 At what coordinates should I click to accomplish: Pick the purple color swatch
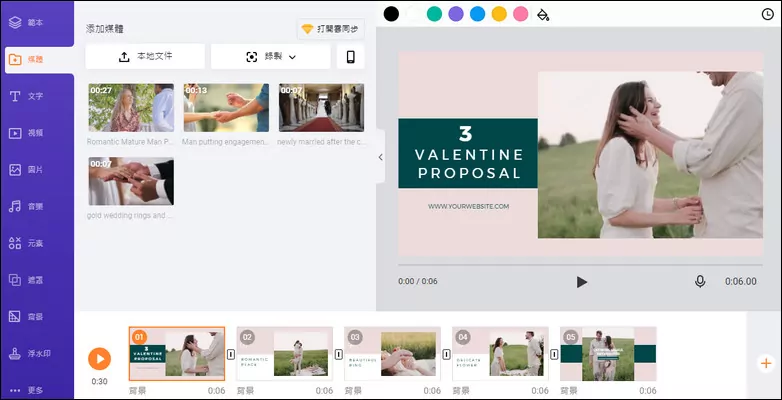click(x=456, y=14)
